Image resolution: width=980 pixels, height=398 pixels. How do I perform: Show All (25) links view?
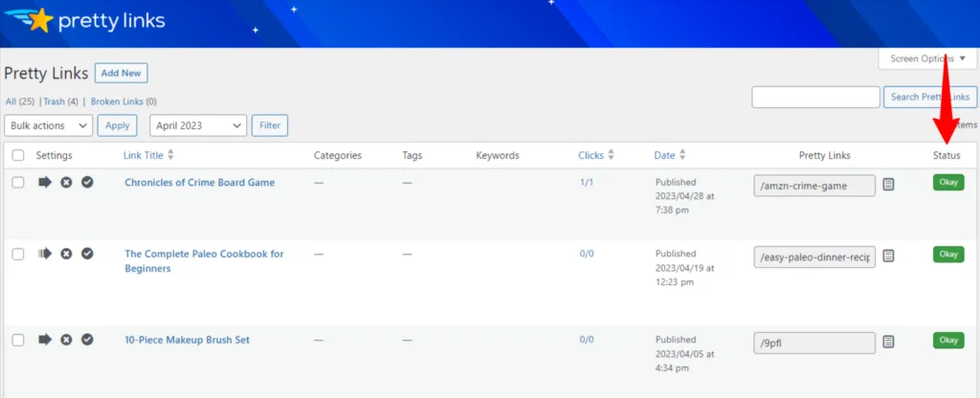coord(19,101)
